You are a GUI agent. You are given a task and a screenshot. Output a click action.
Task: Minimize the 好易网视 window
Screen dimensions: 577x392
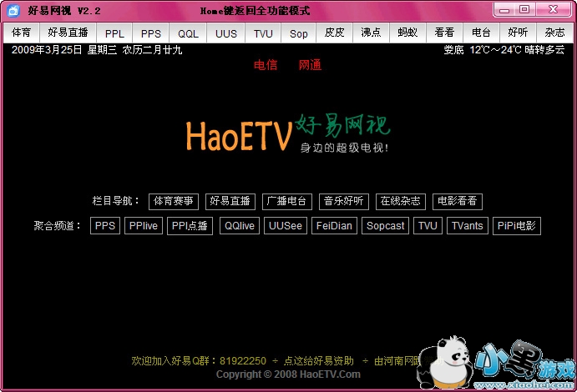pyautogui.click(x=504, y=10)
